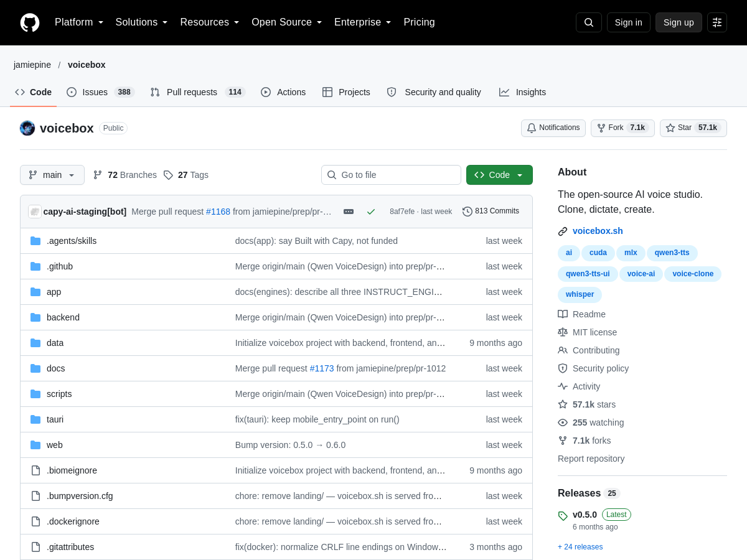This screenshot has height=560, width=747.
Task: Open the green Code dropdown button
Action: (x=499, y=175)
